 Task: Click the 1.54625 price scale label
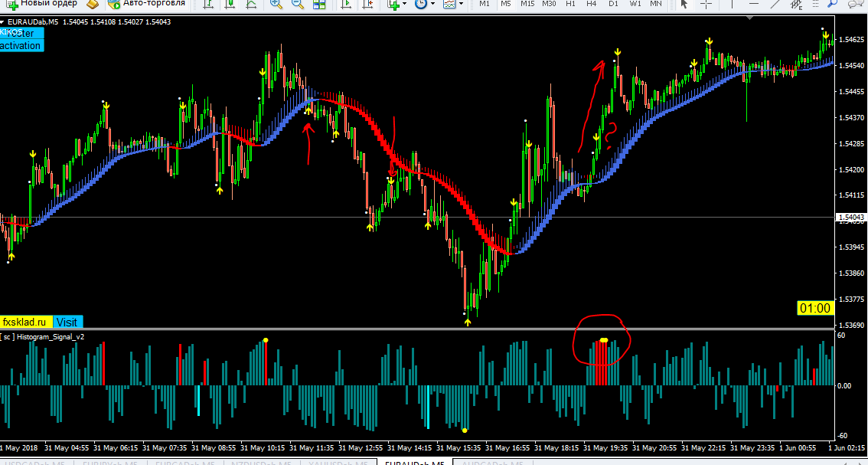coord(853,40)
